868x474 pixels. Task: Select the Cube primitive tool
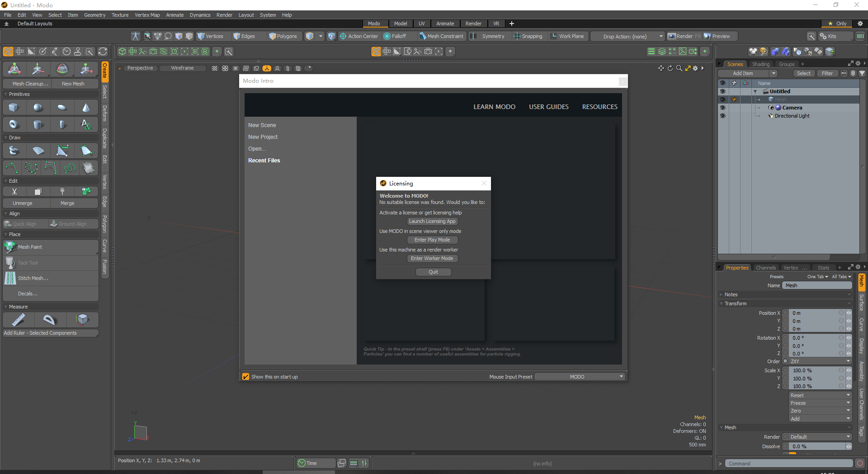pos(14,107)
